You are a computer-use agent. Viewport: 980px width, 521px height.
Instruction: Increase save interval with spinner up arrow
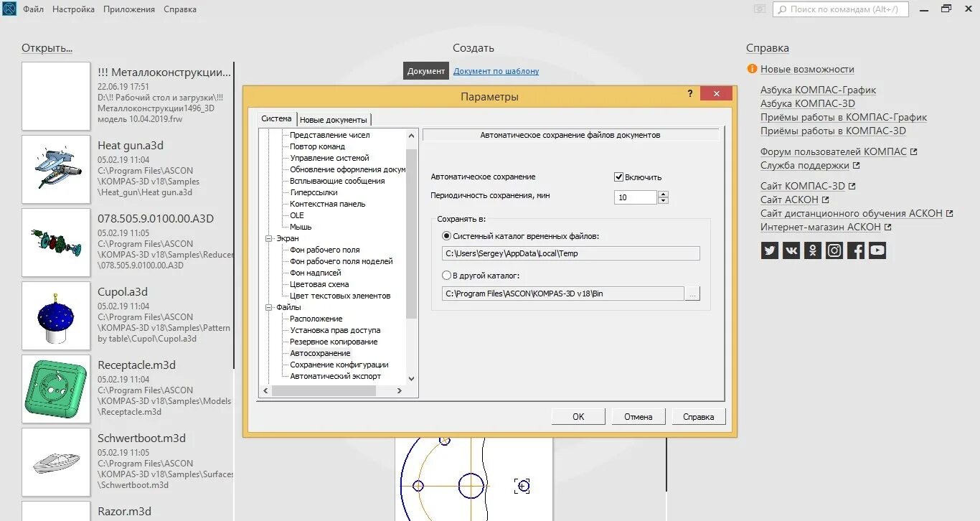pyautogui.click(x=663, y=194)
